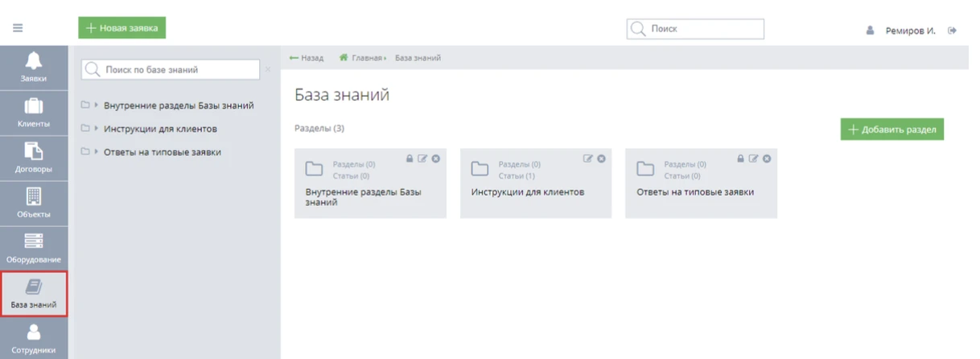Image resolution: width=980 pixels, height=359 pixels.
Task: Select the Инструкции для клиентов tree item
Action: (x=160, y=129)
